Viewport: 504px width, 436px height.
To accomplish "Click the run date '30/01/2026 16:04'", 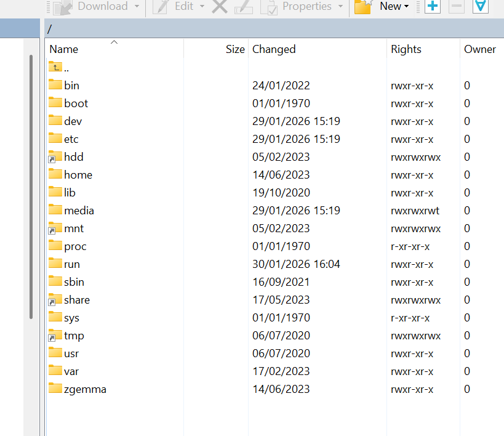I will pos(296,264).
